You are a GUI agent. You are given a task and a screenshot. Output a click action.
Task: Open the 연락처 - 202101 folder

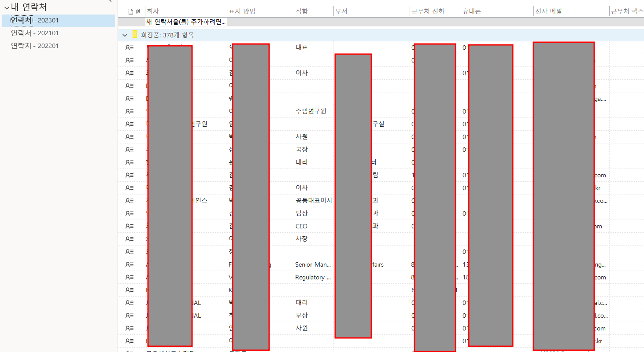pyautogui.click(x=35, y=33)
